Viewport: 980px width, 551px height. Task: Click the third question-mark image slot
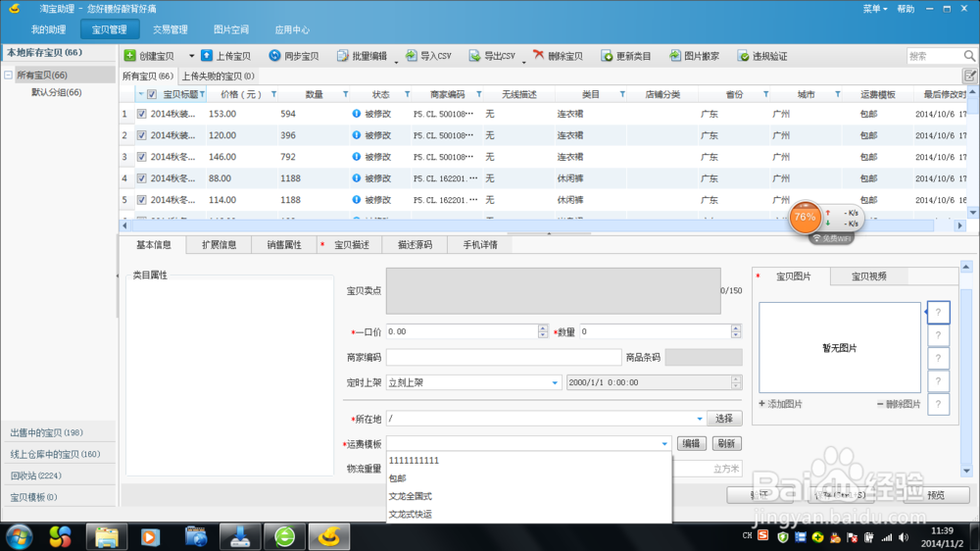(x=938, y=359)
